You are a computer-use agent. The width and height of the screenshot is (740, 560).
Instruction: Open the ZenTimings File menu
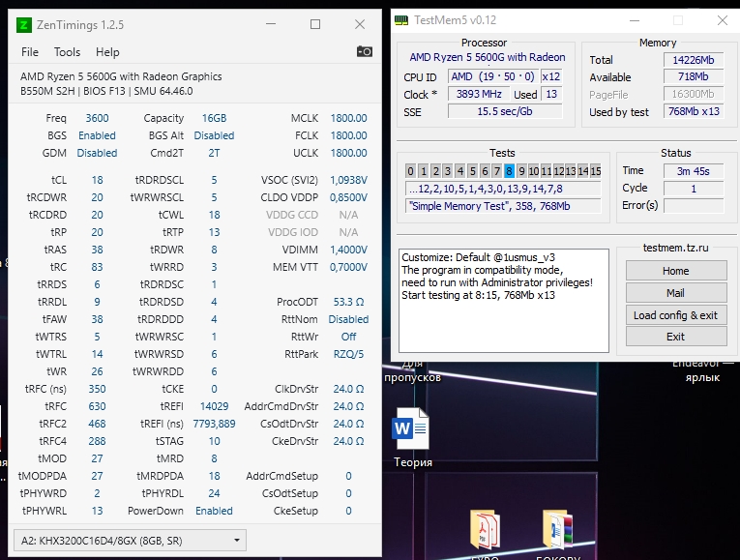pos(30,52)
